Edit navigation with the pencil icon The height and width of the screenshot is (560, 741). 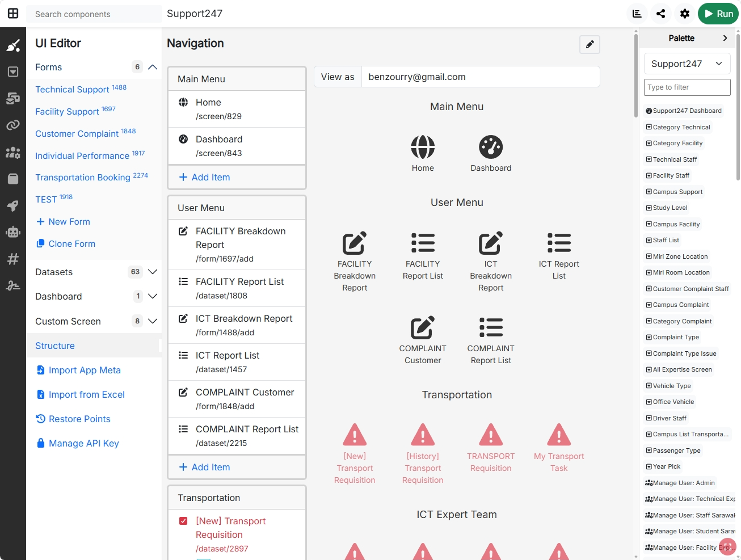590,44
